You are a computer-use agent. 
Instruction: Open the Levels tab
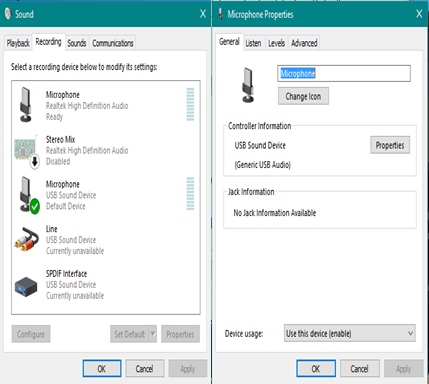pyautogui.click(x=276, y=43)
